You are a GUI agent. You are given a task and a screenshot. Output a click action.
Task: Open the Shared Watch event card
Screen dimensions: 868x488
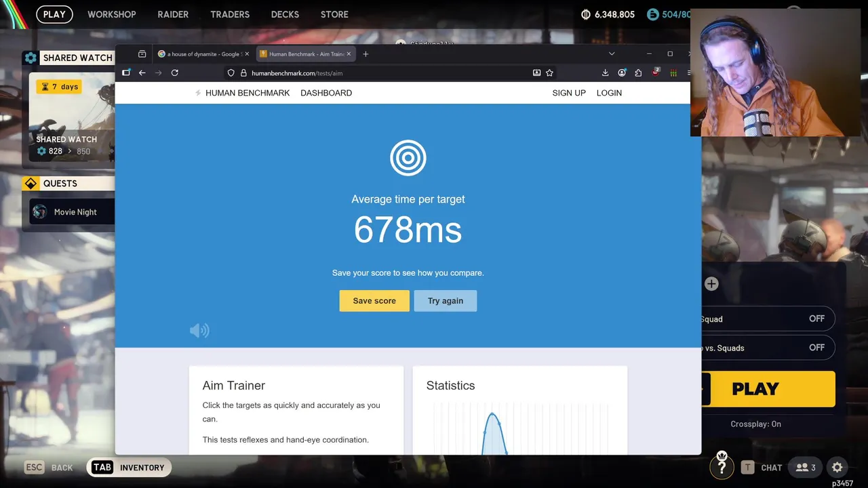tap(72, 117)
